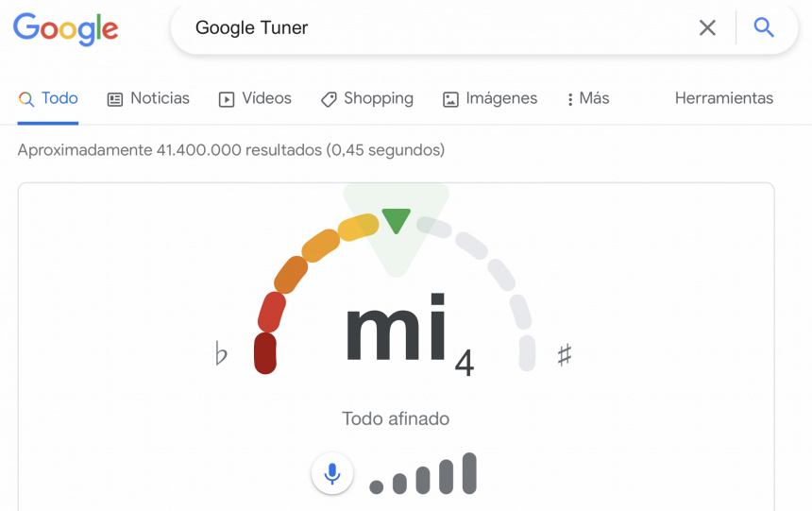Click the yellow gauge segment

click(359, 227)
